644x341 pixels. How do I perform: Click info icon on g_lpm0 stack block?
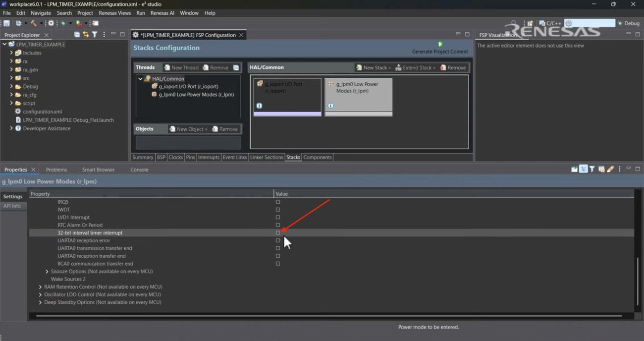pyautogui.click(x=330, y=106)
